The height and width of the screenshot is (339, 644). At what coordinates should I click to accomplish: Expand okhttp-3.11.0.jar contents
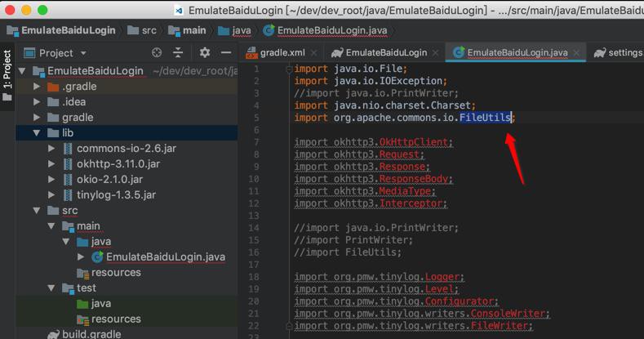51,164
